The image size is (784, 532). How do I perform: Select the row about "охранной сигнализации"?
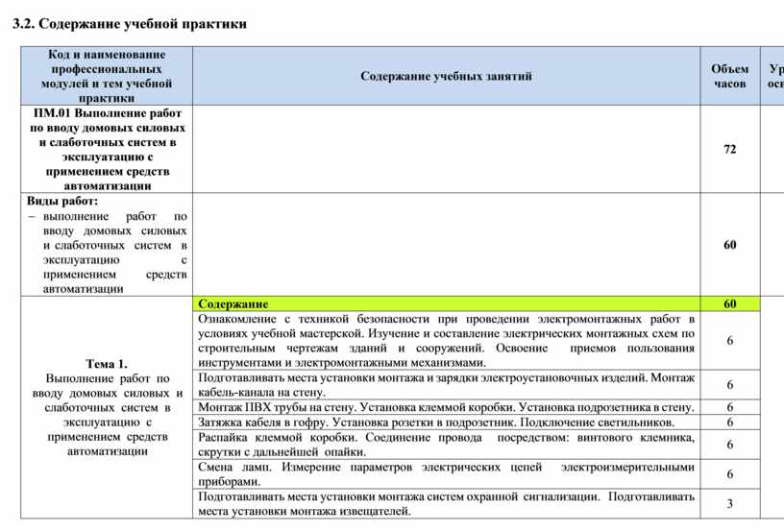coord(446,504)
